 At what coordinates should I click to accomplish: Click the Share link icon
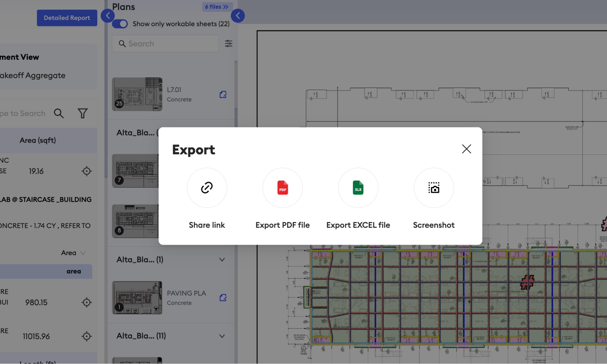(207, 188)
